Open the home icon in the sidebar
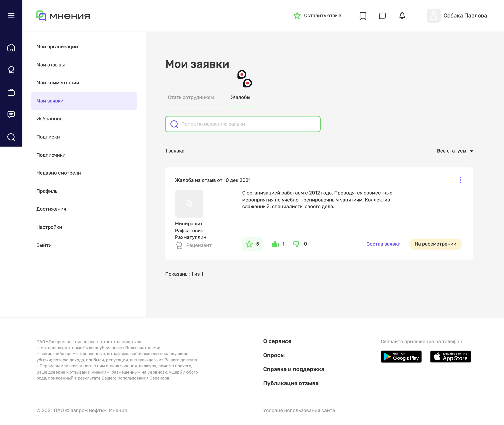This screenshot has width=504, height=425. pos(11,48)
